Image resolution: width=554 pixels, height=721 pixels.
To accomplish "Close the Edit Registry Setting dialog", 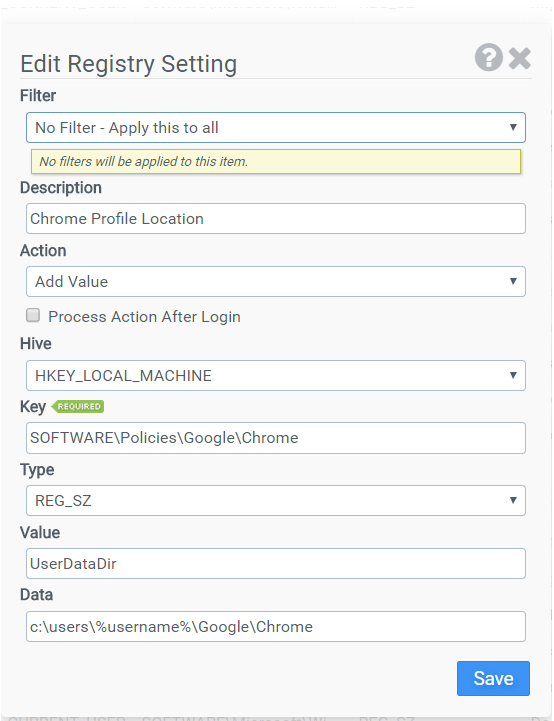I will click(x=520, y=58).
